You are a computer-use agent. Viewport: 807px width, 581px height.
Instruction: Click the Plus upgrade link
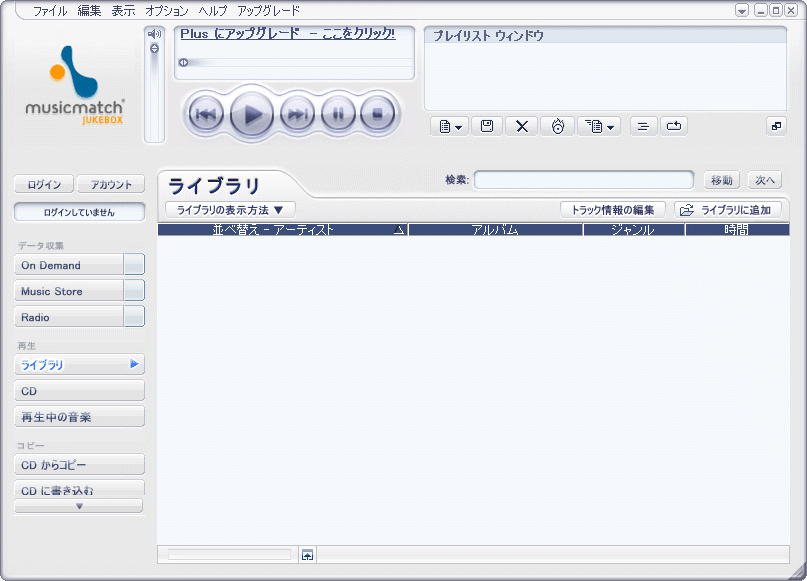coord(288,34)
